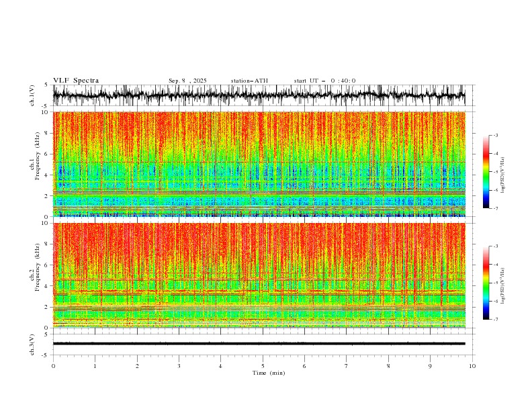Click the 8 kHz tick label on ch.1 axis
Screen dimensions: 532x411
47,133
